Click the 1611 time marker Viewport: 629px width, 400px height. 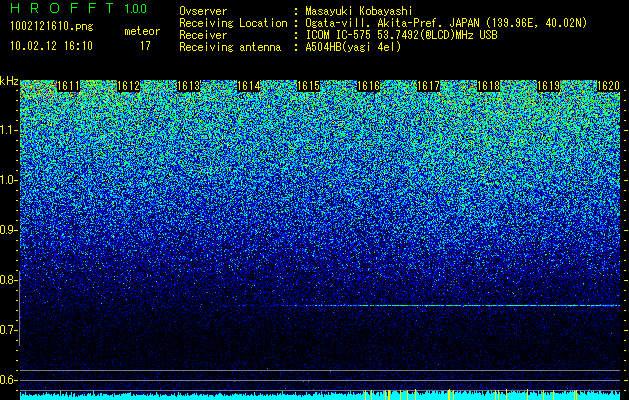(x=69, y=86)
